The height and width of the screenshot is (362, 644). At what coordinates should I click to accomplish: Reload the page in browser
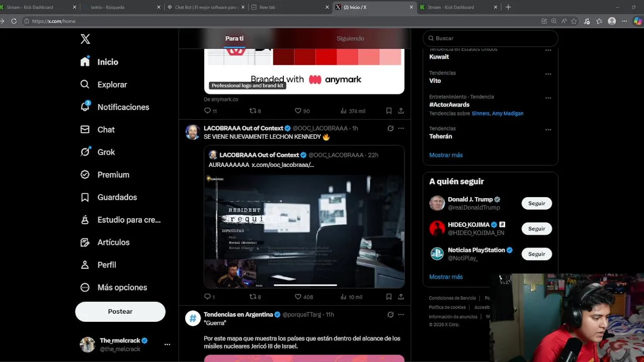[x=14, y=21]
